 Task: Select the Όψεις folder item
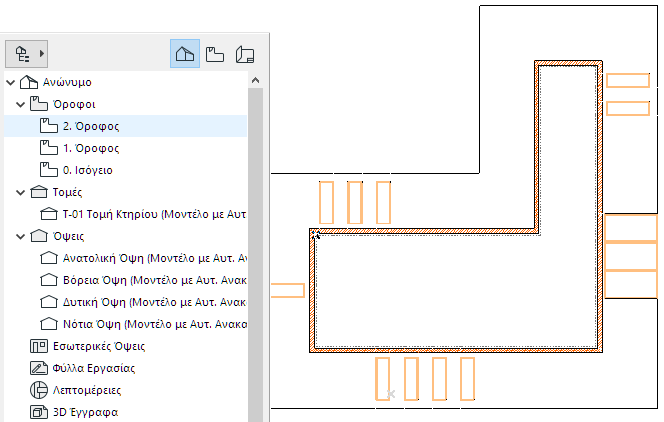click(x=69, y=236)
